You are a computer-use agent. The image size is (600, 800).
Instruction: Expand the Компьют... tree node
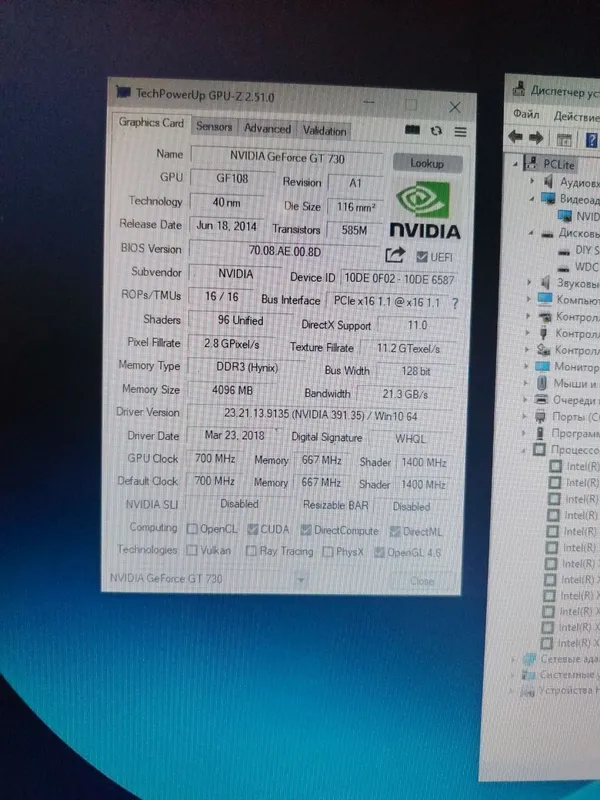[529, 299]
